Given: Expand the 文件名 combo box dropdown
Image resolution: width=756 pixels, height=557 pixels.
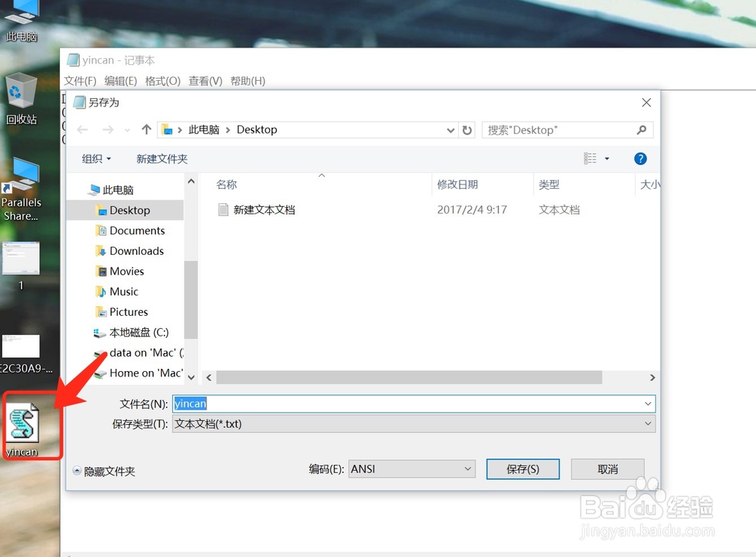Looking at the screenshot, I should [x=646, y=404].
